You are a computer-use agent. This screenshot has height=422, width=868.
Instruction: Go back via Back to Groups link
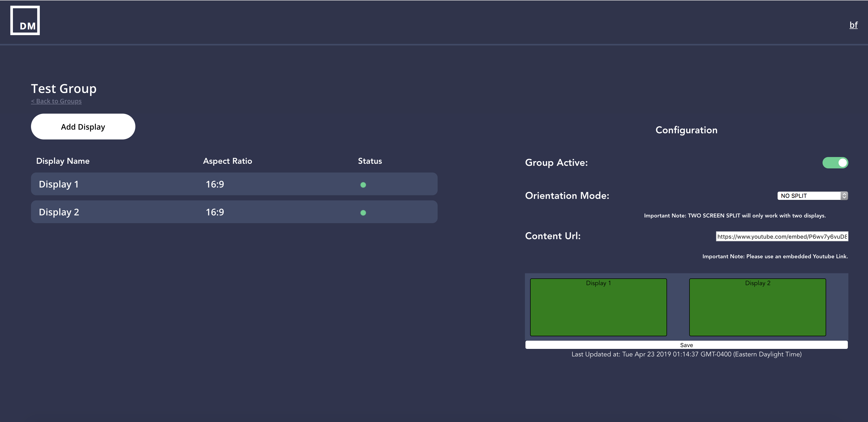pos(56,101)
